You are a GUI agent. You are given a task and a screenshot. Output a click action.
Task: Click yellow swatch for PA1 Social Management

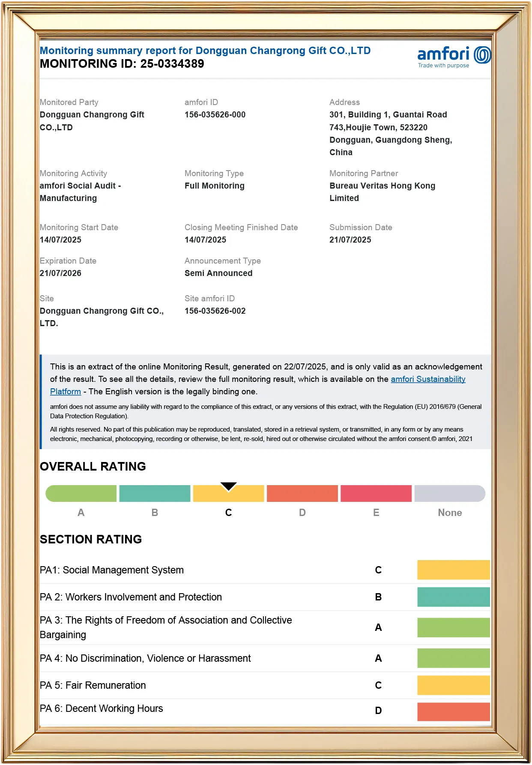point(453,570)
